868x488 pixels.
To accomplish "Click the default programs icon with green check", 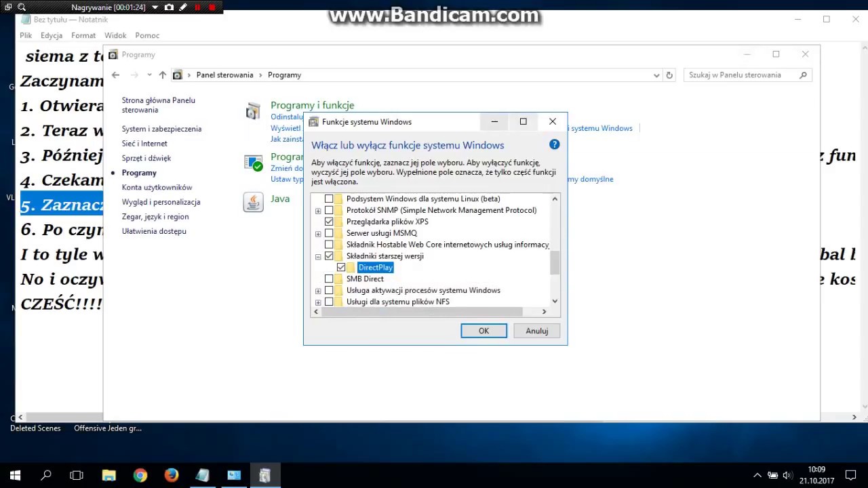I will [253, 163].
